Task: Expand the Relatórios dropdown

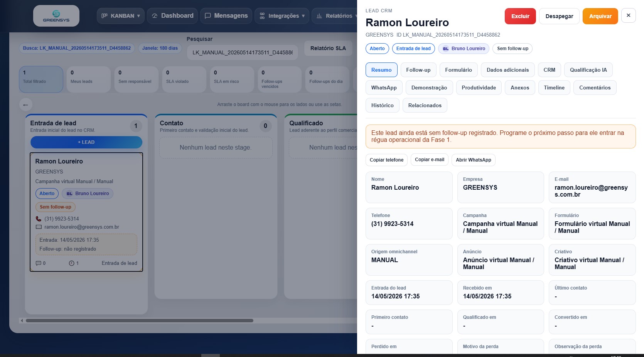Action: click(x=335, y=16)
